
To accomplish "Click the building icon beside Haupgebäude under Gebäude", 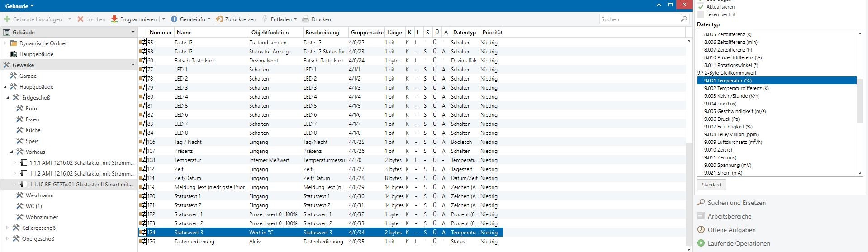I will click(14, 54).
